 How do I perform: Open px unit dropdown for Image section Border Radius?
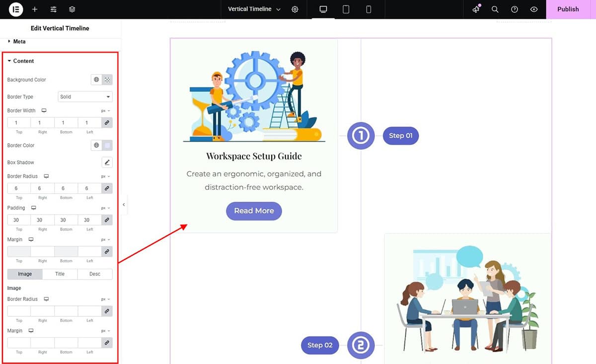point(106,299)
